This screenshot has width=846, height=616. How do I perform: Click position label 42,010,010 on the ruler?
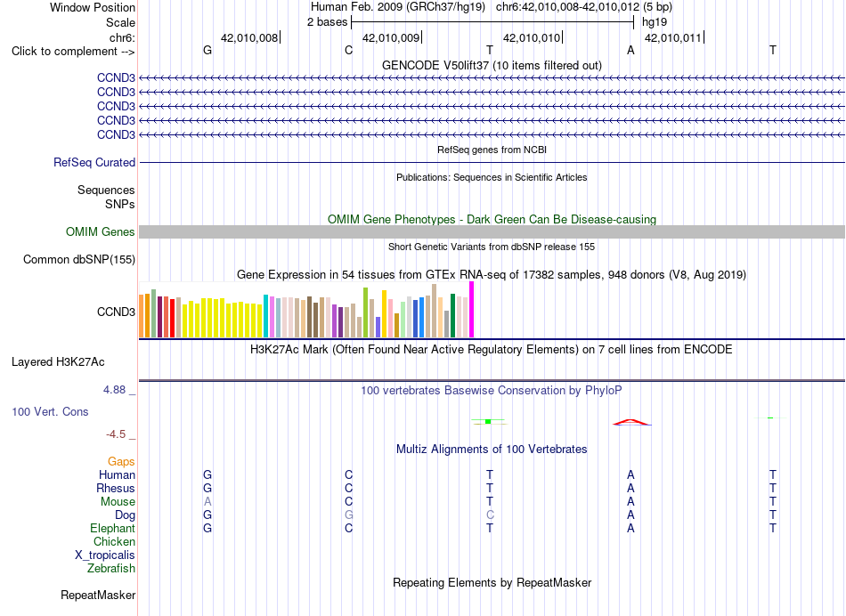[x=532, y=37]
